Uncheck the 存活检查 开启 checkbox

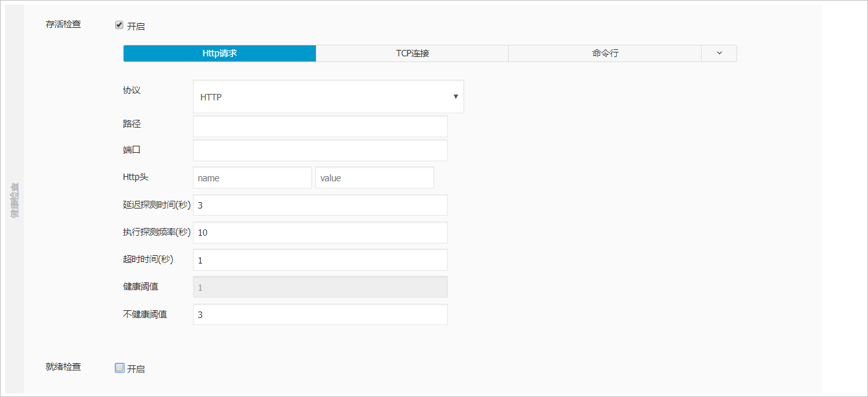pos(119,25)
